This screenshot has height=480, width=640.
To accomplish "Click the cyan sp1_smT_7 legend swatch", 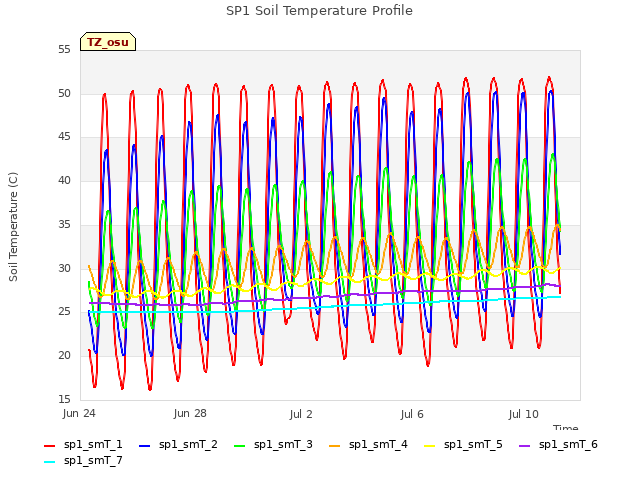I will pos(49,462).
